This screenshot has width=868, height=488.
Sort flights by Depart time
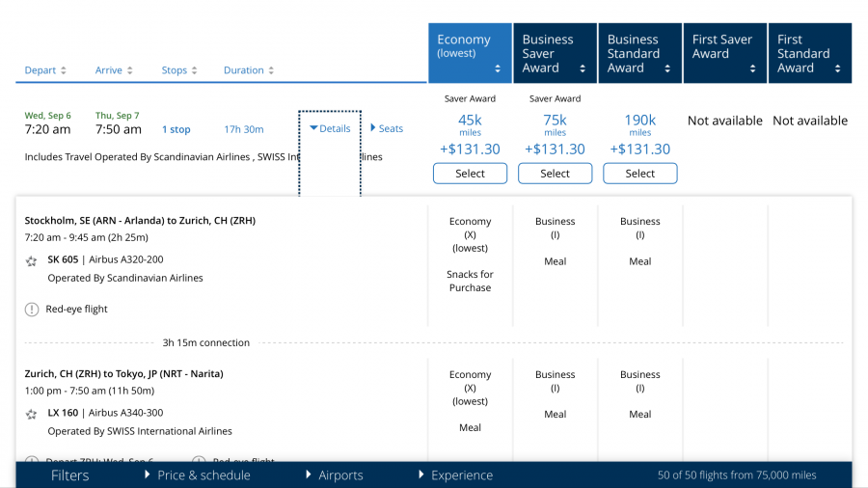click(x=45, y=70)
